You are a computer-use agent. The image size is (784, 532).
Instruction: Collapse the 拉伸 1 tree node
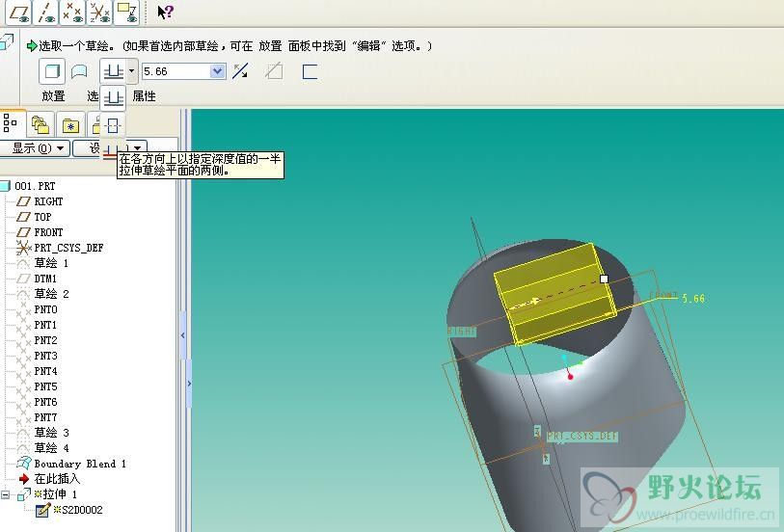(6, 494)
